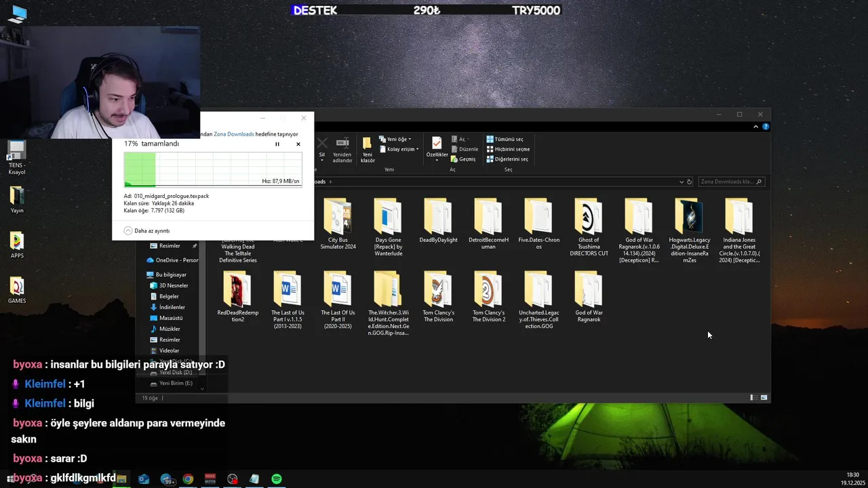Image resolution: width=868 pixels, height=488 pixels.
Task: Select the God of War Ragnarok (v.1.0.6) folder
Action: [639, 230]
